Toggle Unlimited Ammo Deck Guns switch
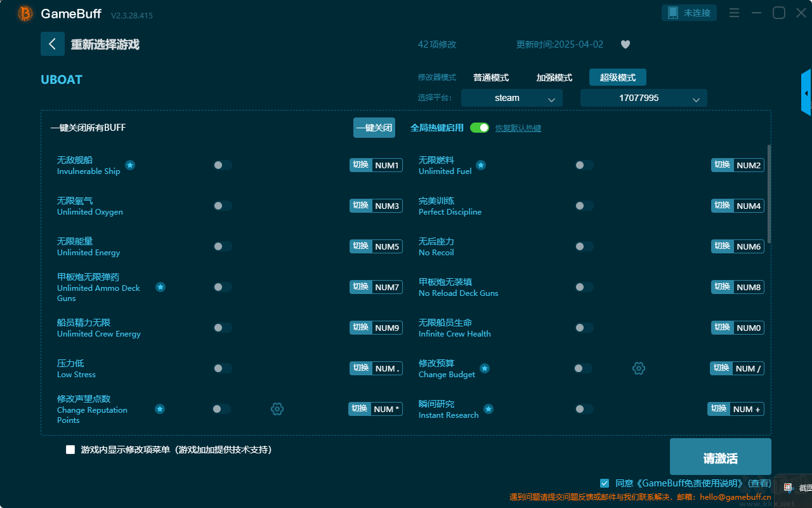The image size is (812, 508). (x=223, y=287)
